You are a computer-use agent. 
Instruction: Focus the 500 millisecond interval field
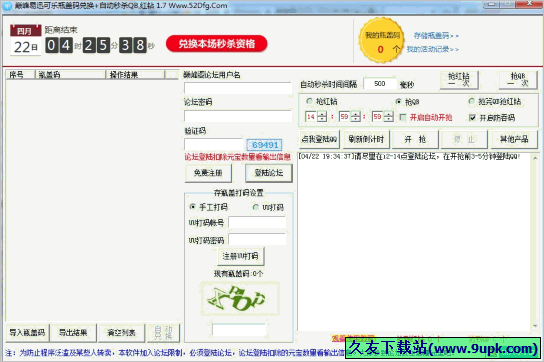380,84
